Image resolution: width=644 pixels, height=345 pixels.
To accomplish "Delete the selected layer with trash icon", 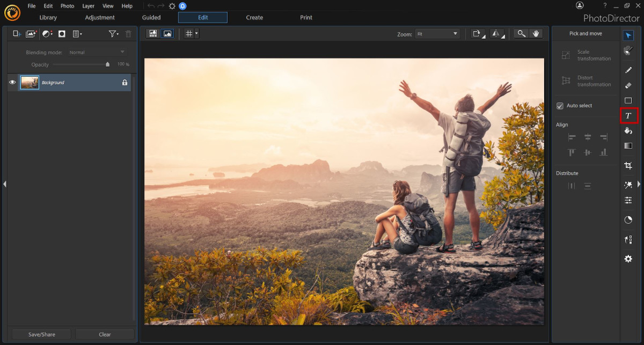I will coord(128,34).
